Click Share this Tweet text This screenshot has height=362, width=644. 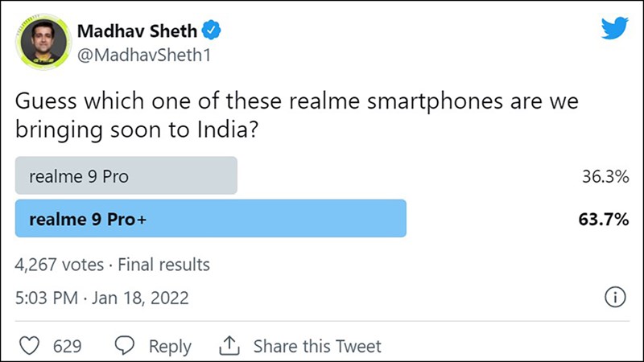pos(317,347)
